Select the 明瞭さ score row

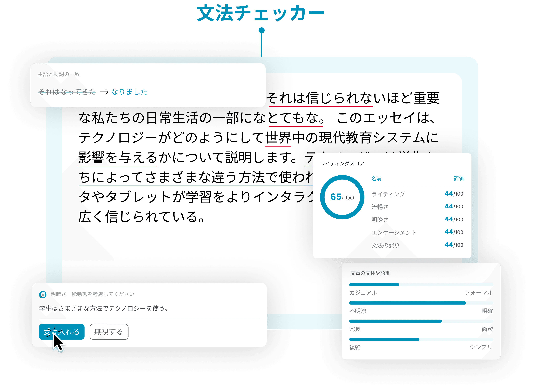[418, 220]
